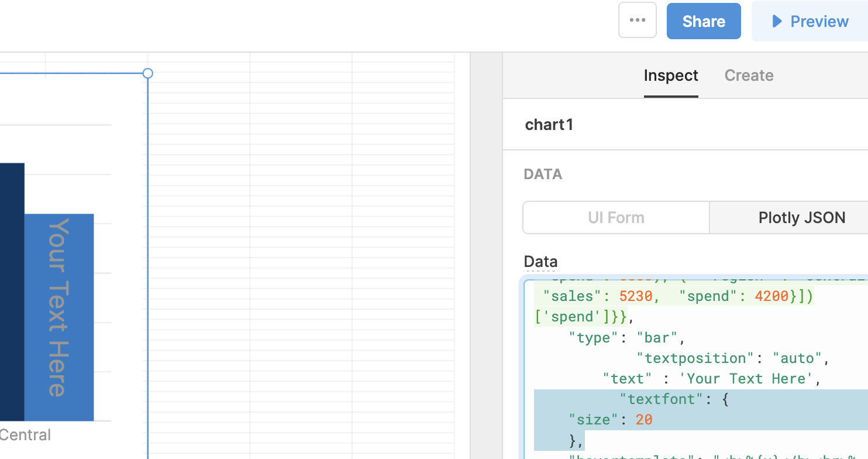Click the textfont size value 20

coord(643,419)
